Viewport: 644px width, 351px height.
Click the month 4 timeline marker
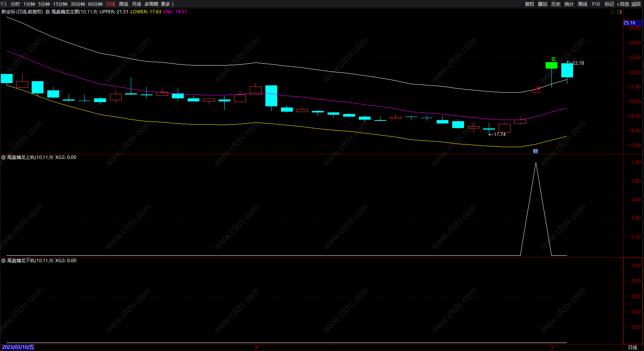tap(257, 347)
